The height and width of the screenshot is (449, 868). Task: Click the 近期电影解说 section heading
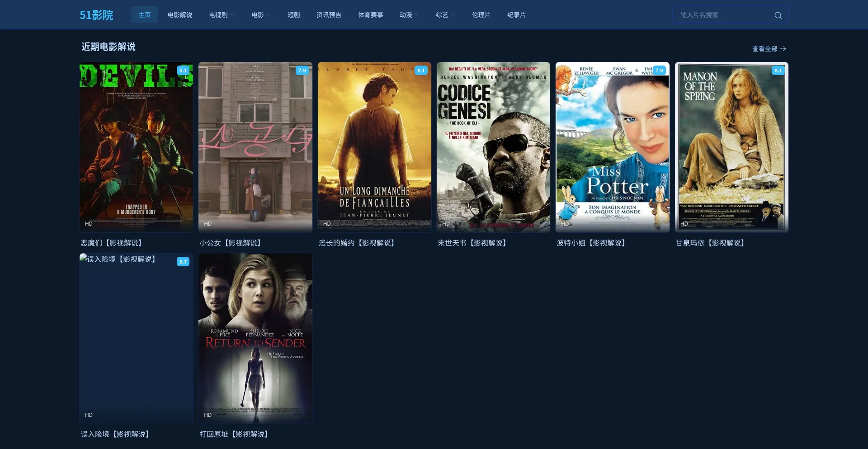[x=108, y=47]
